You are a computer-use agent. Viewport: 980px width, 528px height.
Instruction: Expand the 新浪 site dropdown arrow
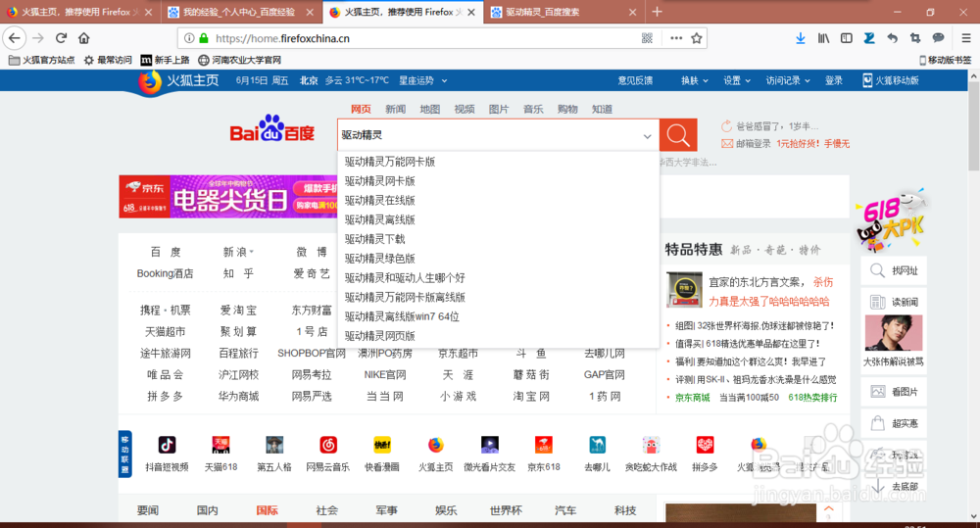252,252
